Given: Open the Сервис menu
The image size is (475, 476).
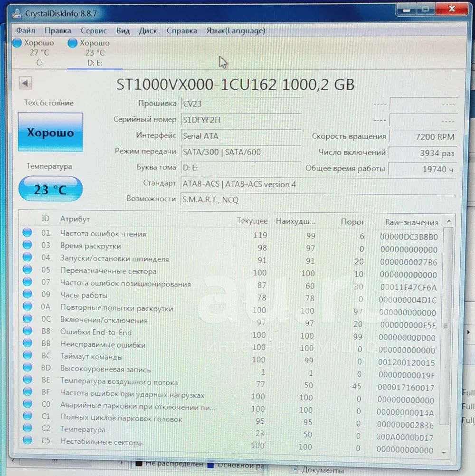Looking at the screenshot, I should (x=94, y=31).
